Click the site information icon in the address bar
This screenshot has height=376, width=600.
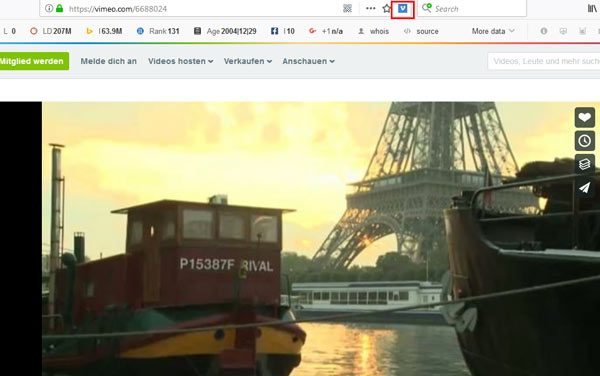49,8
